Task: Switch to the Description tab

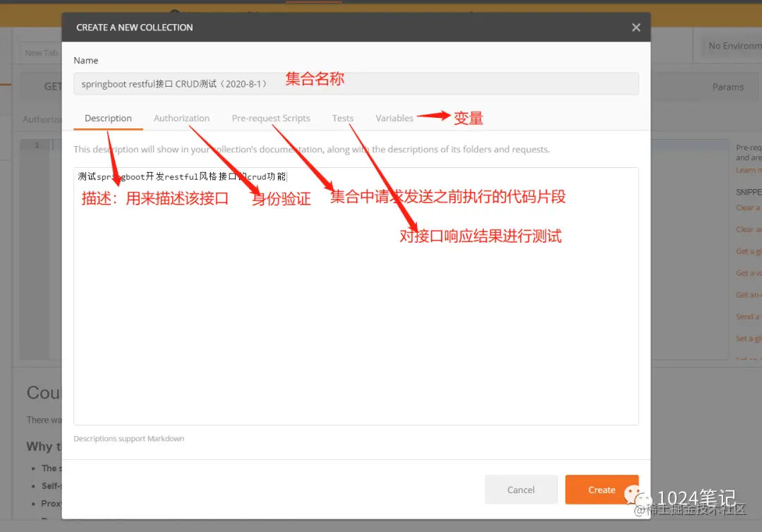Action: point(108,118)
